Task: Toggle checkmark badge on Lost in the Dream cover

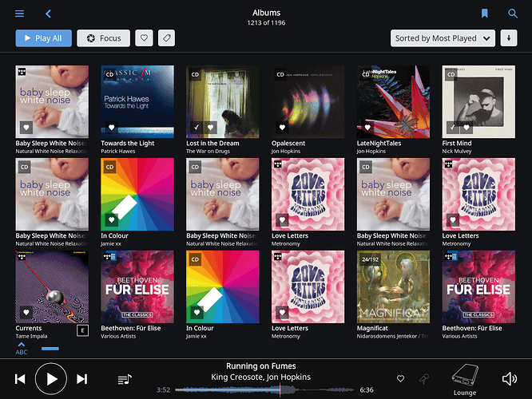Action: click(x=197, y=128)
